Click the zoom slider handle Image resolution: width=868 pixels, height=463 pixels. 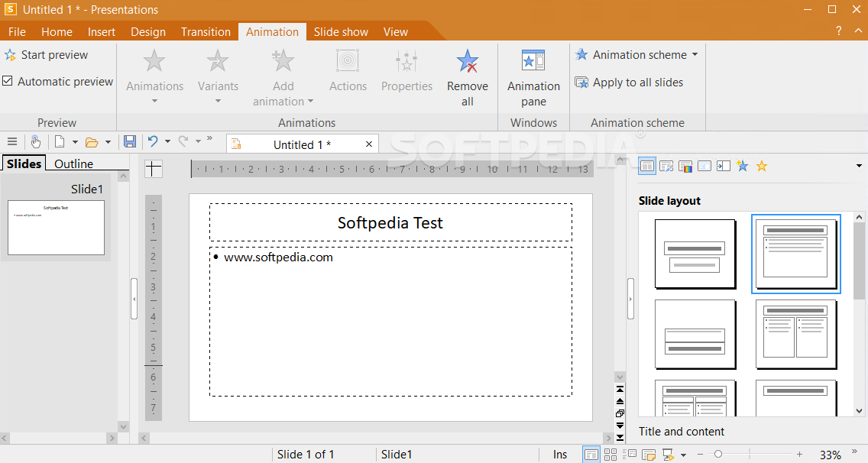pos(718,454)
